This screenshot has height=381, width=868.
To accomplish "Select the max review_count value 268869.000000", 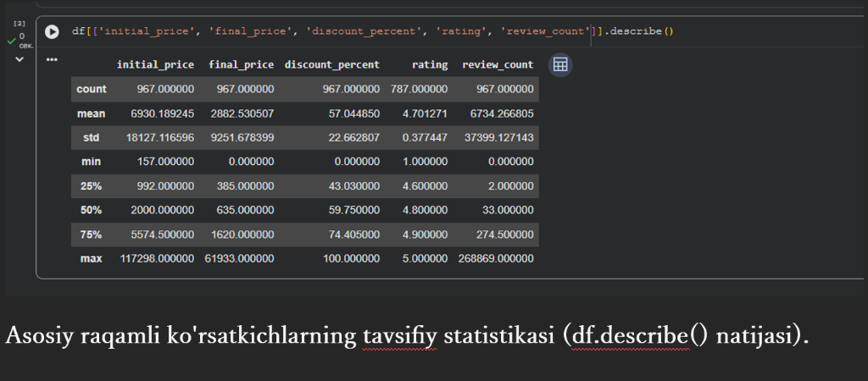I will pyautogui.click(x=496, y=258).
